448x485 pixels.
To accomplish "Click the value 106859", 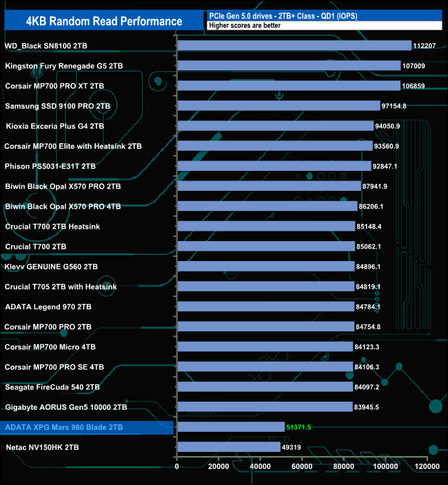I will click(414, 86).
